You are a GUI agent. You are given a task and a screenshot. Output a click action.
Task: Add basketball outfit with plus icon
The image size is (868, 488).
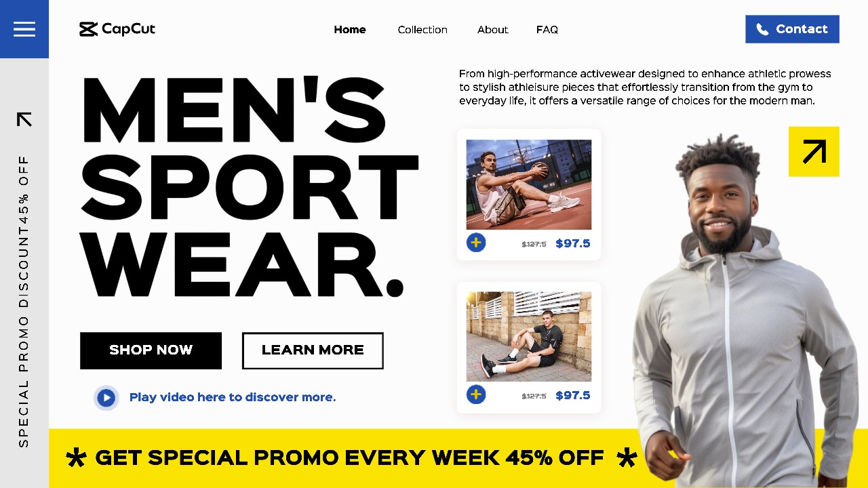click(476, 243)
